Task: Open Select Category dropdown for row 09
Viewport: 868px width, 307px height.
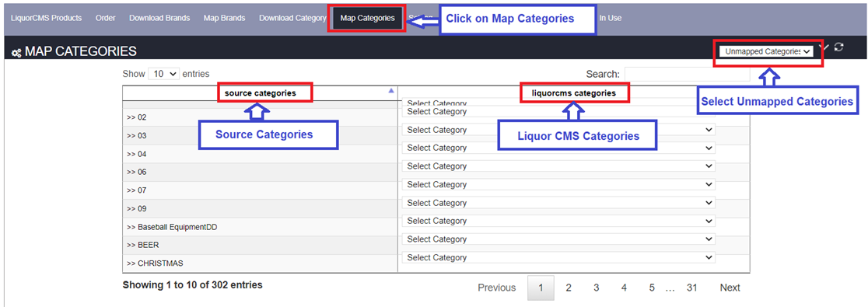Action: coord(558,202)
